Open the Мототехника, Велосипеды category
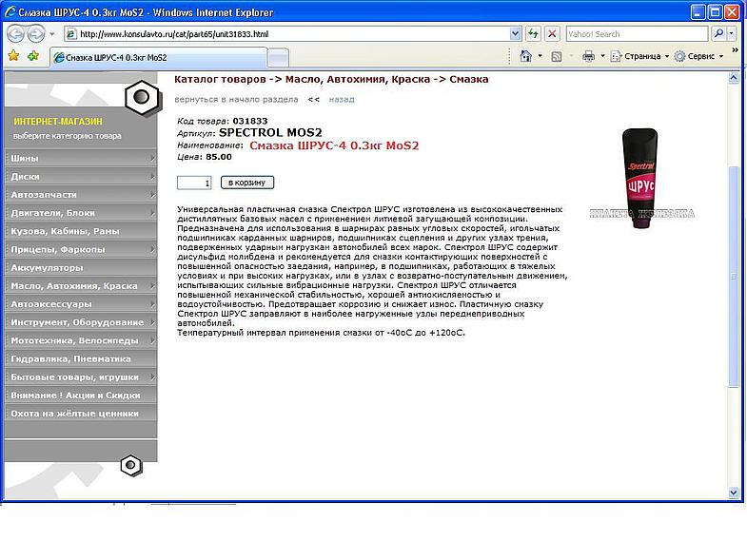The height and width of the screenshot is (560, 747). pos(81,340)
